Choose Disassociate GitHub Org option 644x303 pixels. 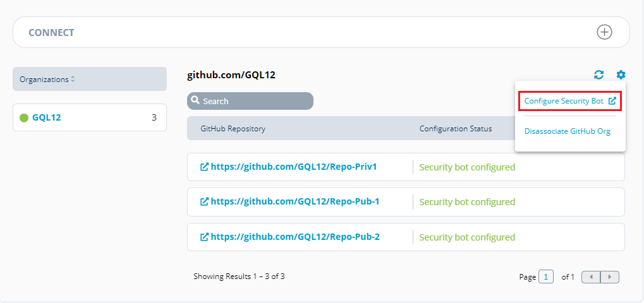[x=567, y=131]
